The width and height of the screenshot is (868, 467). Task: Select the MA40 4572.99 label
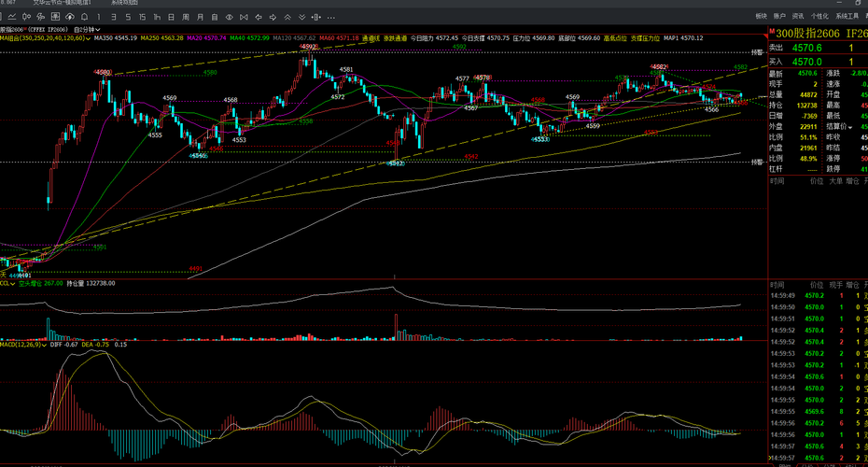pos(249,38)
